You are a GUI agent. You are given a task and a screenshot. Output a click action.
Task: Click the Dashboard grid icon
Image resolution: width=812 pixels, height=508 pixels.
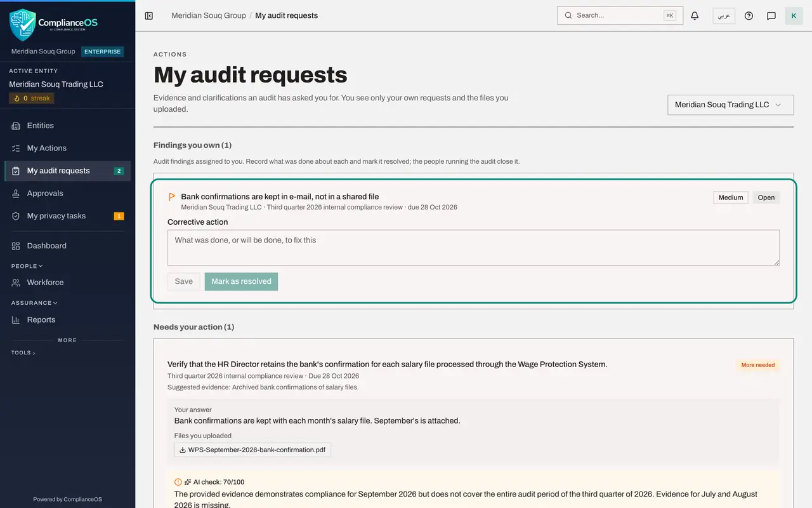[16, 246]
